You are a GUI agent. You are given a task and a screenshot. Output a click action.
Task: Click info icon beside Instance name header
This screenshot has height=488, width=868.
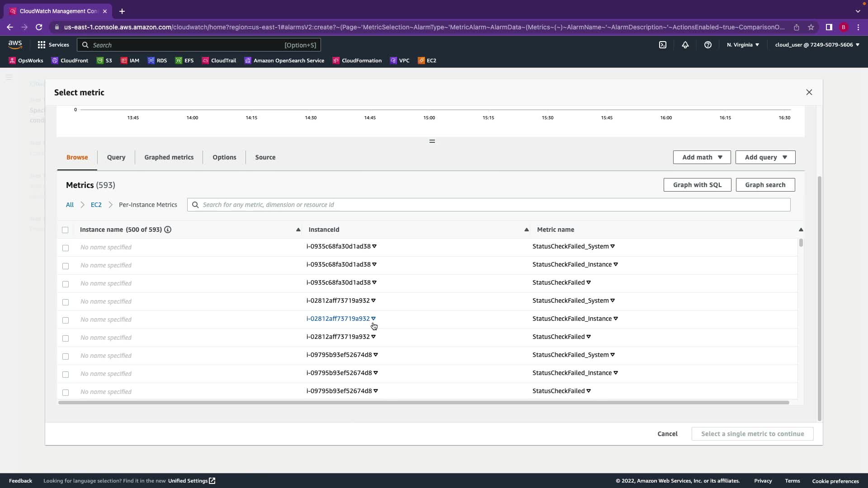click(x=168, y=230)
